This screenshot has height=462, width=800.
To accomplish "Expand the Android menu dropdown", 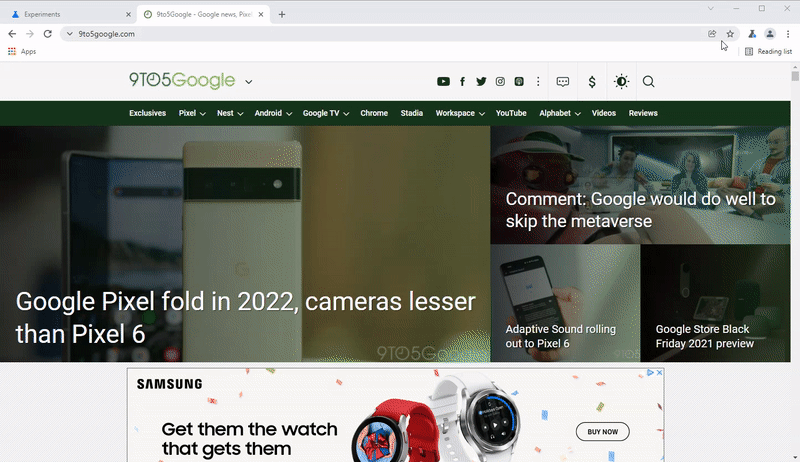I will (x=273, y=113).
